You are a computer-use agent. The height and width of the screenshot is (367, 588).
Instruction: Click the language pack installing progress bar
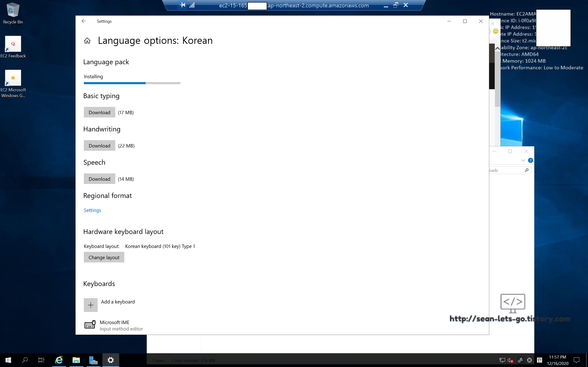pyautogui.click(x=132, y=83)
